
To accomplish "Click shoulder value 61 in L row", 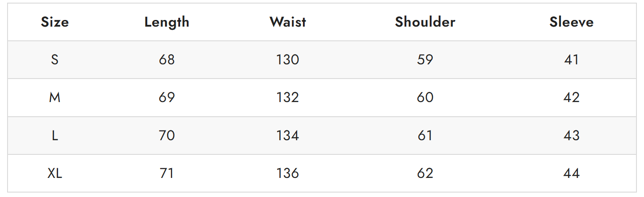I will coord(425,135).
